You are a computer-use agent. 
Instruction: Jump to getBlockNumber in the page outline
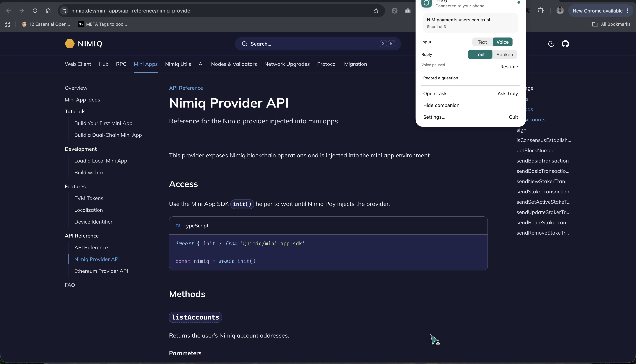pyautogui.click(x=536, y=151)
